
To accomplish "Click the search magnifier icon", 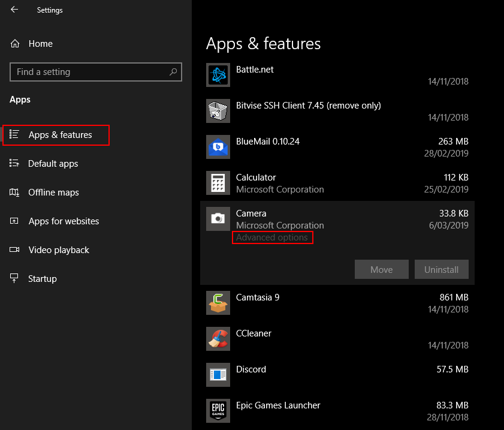I will coord(173,72).
